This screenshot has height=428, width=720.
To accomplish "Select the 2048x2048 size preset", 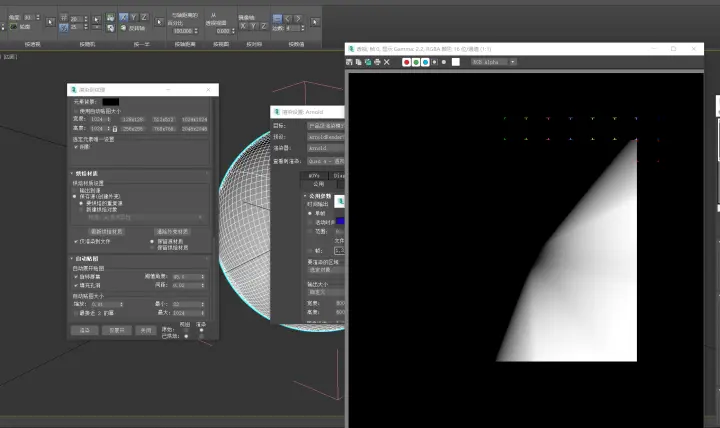I will click(194, 129).
